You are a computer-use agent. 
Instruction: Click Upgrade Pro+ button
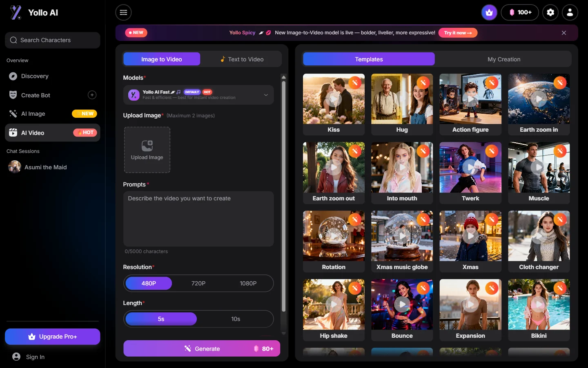[x=52, y=337]
